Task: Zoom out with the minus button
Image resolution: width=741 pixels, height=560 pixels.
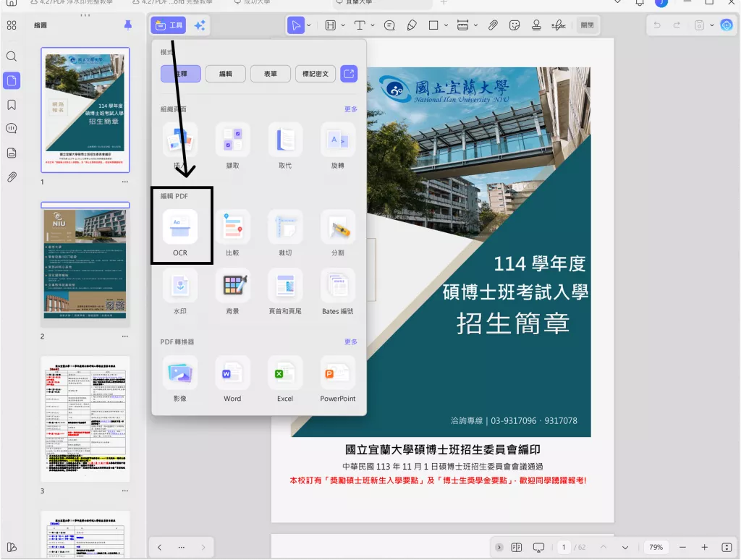Action: pyautogui.click(x=682, y=547)
